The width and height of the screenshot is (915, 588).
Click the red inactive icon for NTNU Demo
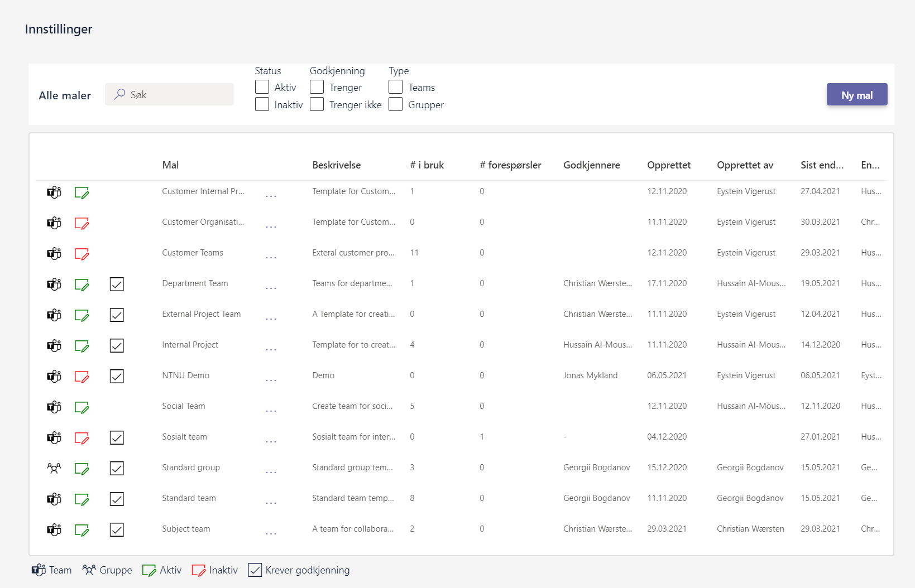click(82, 377)
